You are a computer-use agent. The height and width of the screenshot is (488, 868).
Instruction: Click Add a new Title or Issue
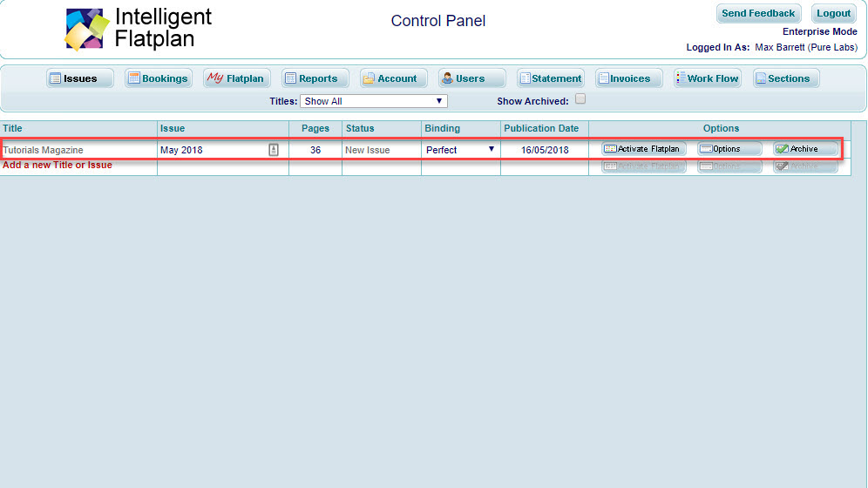58,165
